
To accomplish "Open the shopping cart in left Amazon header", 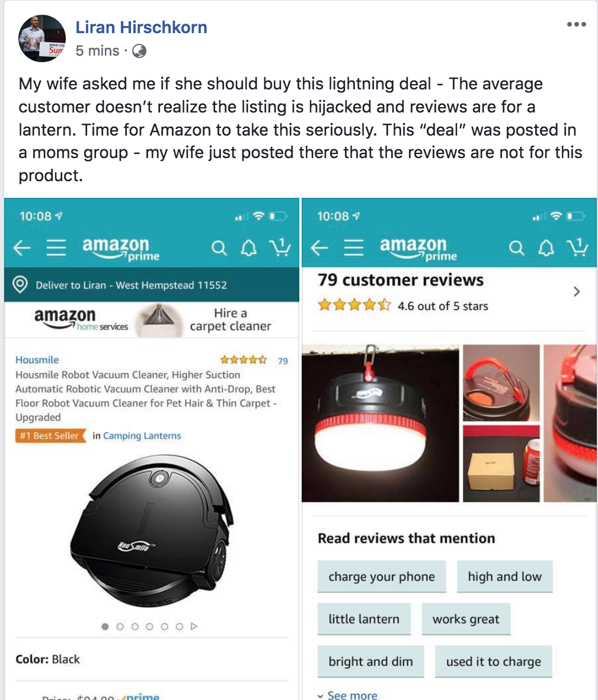I will tap(280, 247).
